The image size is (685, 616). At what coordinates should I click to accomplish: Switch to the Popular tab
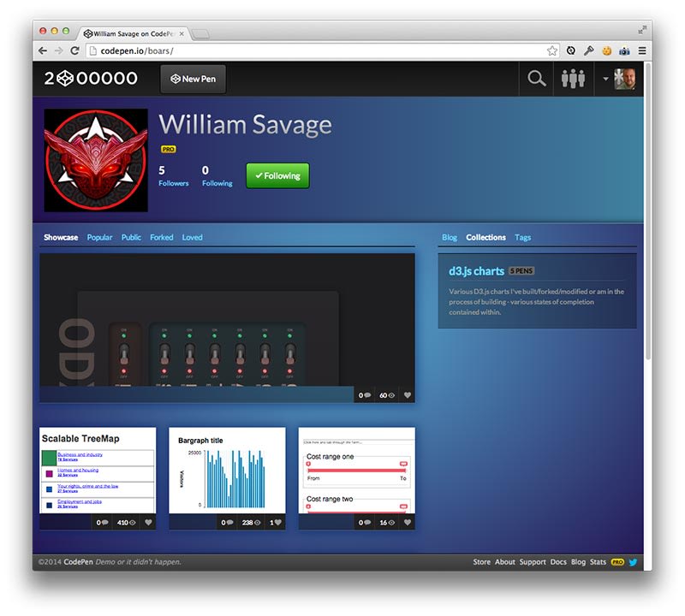[x=99, y=238]
